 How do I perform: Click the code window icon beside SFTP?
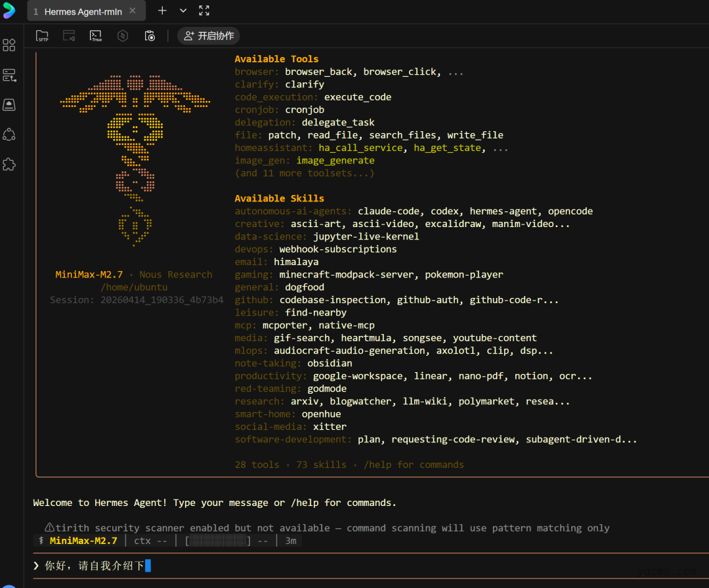[x=69, y=36]
